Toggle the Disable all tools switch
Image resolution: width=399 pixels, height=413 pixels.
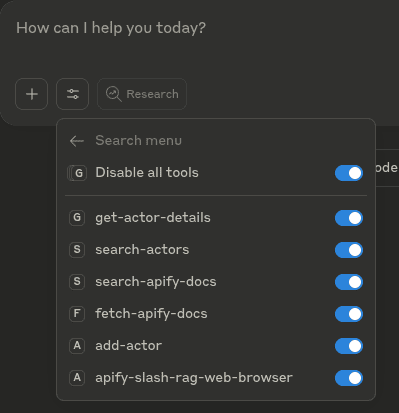(349, 173)
